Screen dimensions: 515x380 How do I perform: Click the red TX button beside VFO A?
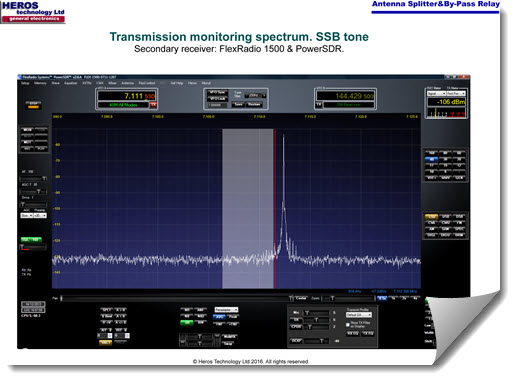tap(153, 105)
